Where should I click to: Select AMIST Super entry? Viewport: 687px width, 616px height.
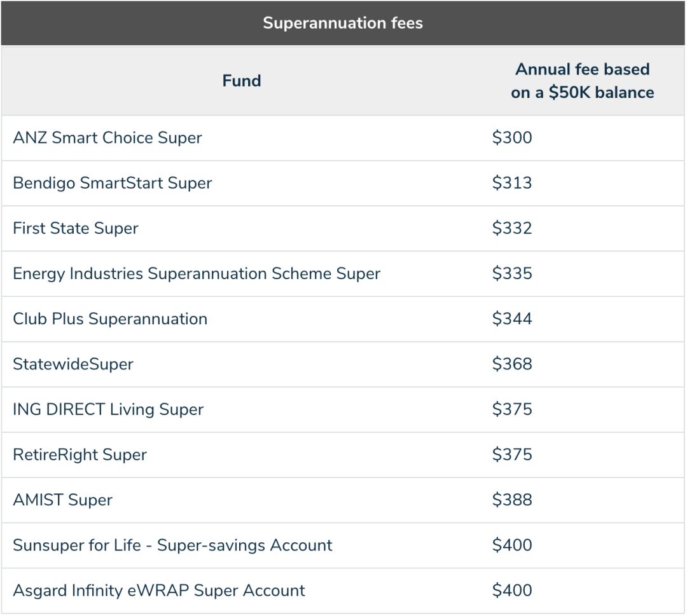pos(63,500)
